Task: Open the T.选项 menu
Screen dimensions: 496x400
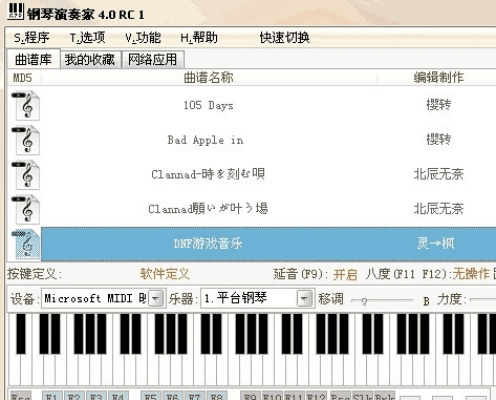Action: (87, 38)
